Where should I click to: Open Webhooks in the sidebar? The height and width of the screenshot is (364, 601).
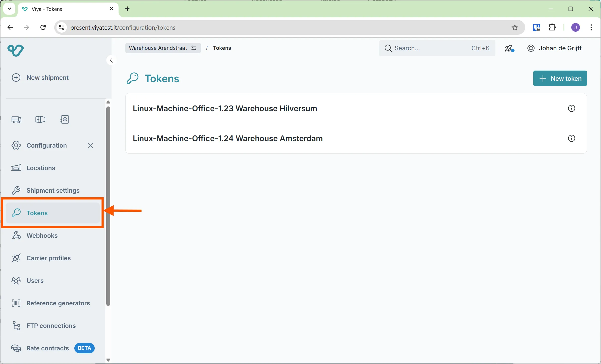click(x=42, y=235)
